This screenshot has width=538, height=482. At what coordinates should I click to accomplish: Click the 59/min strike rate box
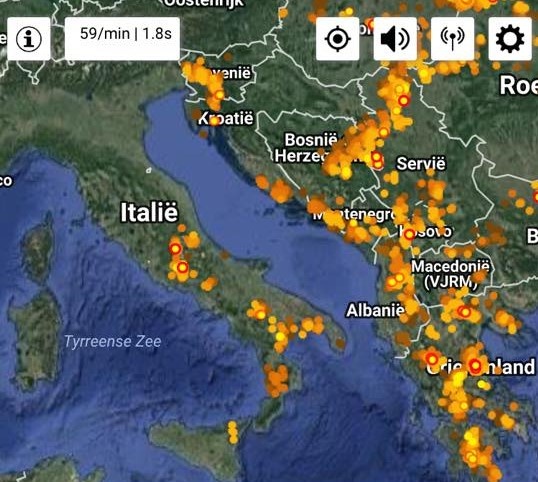(122, 39)
